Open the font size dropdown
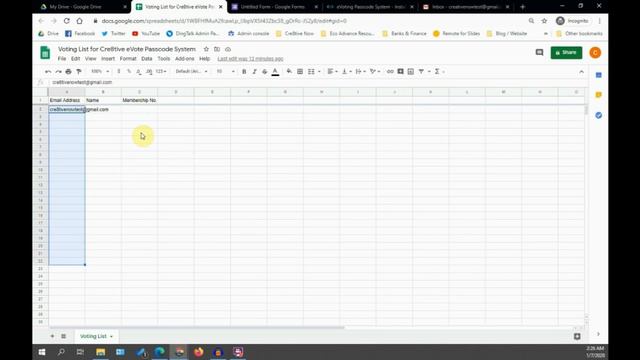 225,71
